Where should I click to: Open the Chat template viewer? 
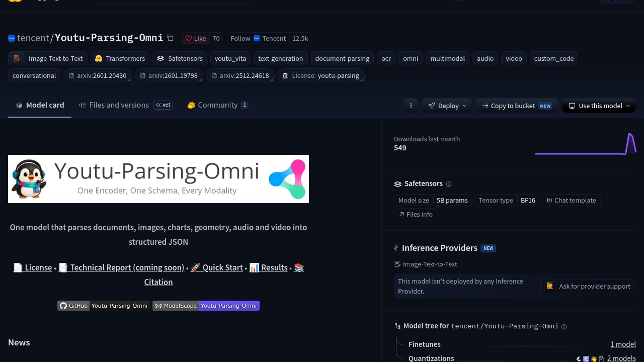(x=571, y=200)
